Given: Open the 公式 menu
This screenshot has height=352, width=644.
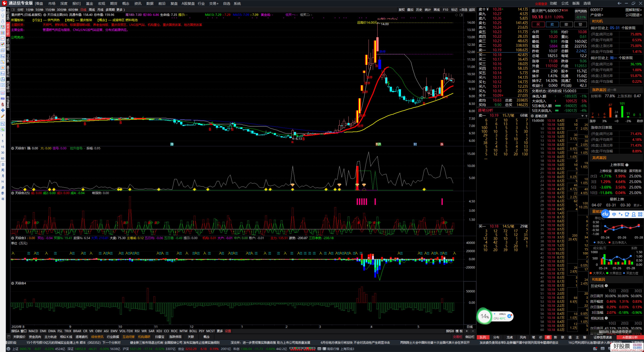Looking at the screenshot, I should tap(565, 3).
